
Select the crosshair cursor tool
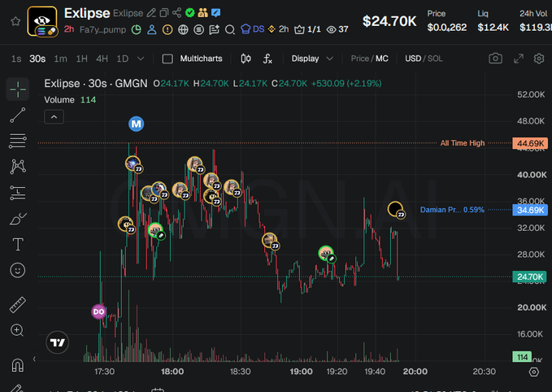(18, 89)
